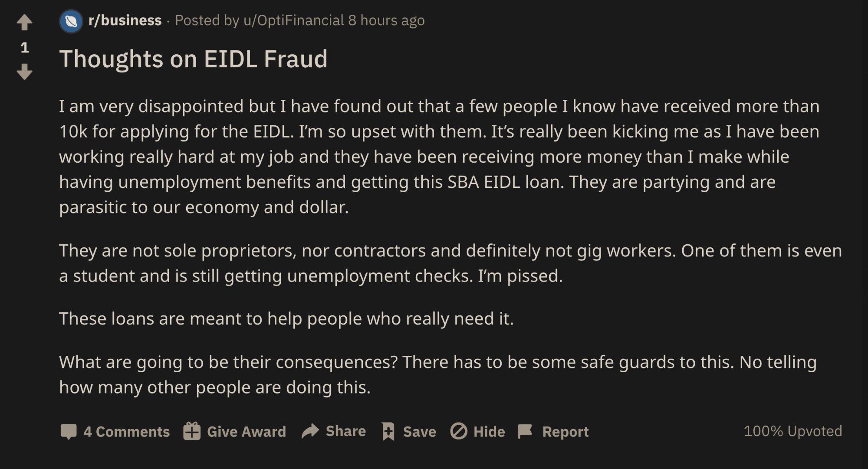Open the r/business subreddit link
This screenshot has width=868, height=469.
click(125, 20)
